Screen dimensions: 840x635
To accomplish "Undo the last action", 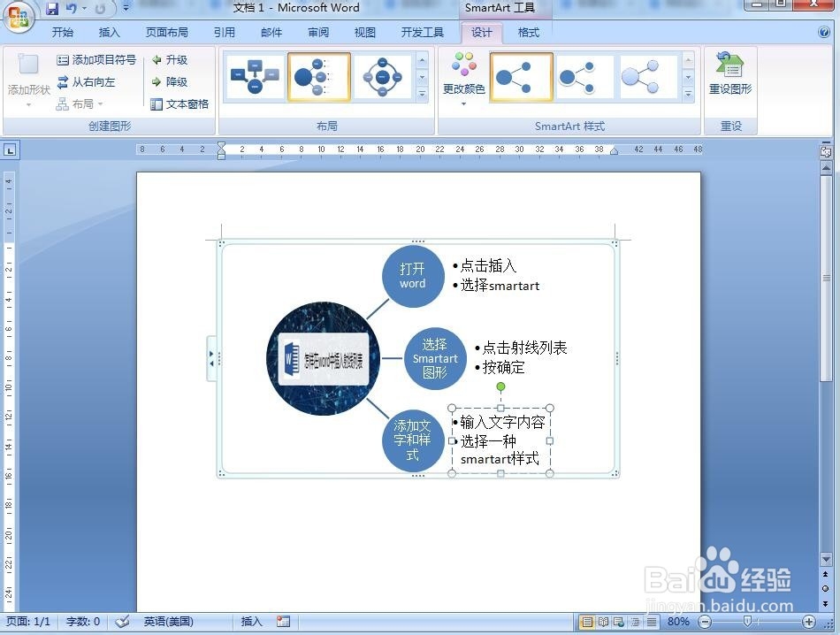I will pos(72,8).
